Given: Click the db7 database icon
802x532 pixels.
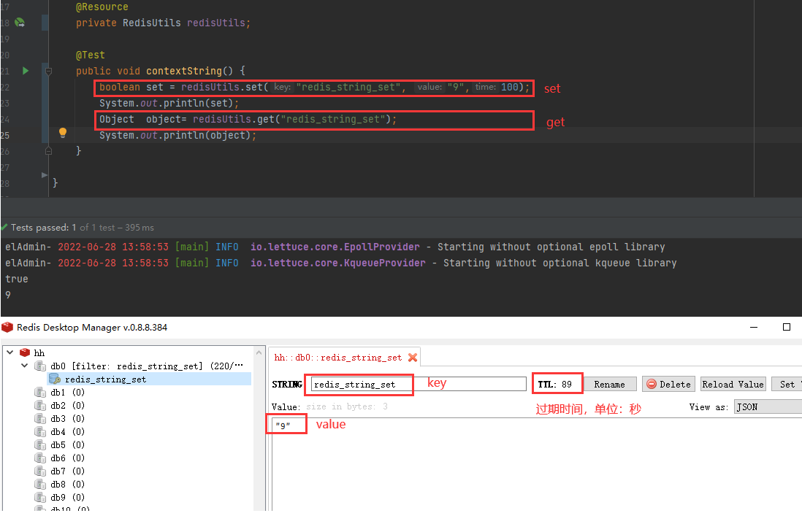Looking at the screenshot, I should pyautogui.click(x=40, y=471).
